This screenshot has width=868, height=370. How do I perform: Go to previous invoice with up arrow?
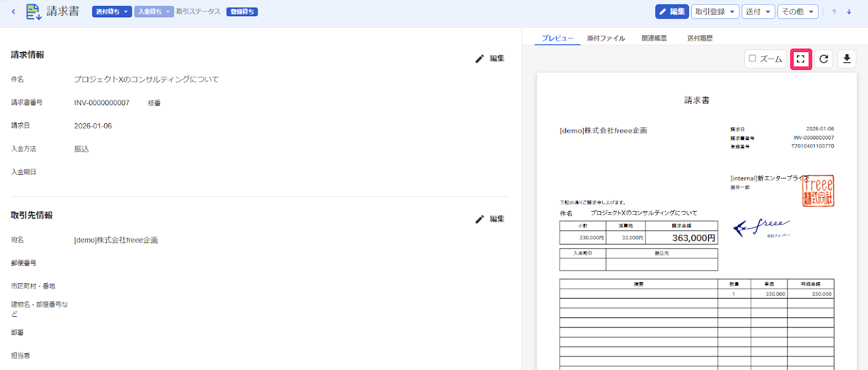(834, 11)
